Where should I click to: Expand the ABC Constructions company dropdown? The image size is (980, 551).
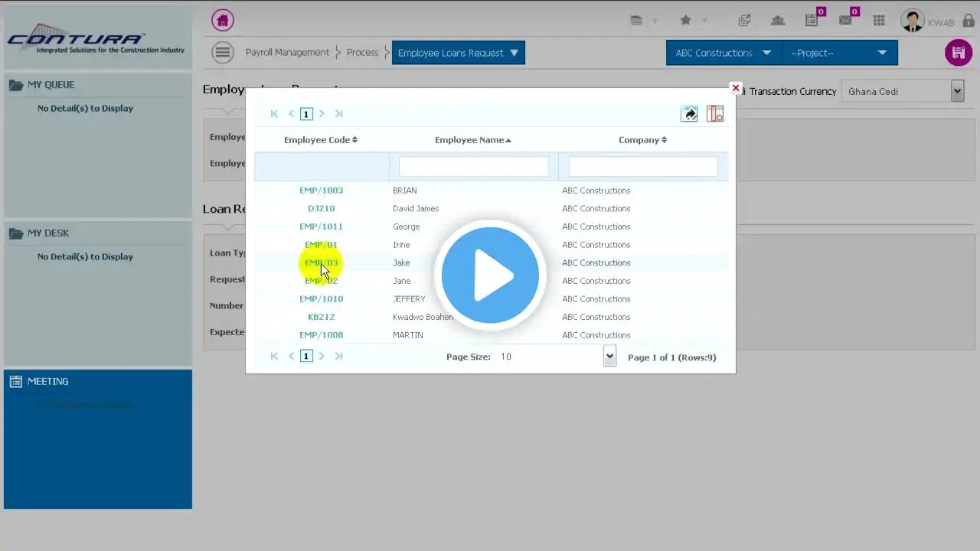coord(724,53)
